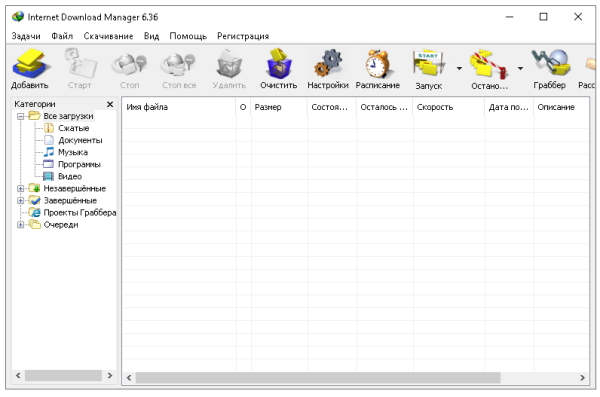Sort by Скорость column header
The image size is (600, 397).
(x=448, y=107)
